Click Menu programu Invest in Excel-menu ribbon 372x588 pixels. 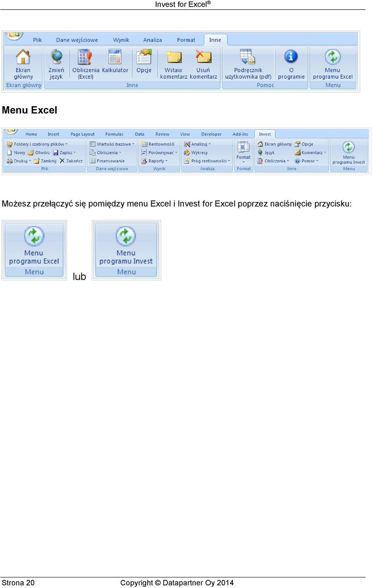tap(348, 153)
